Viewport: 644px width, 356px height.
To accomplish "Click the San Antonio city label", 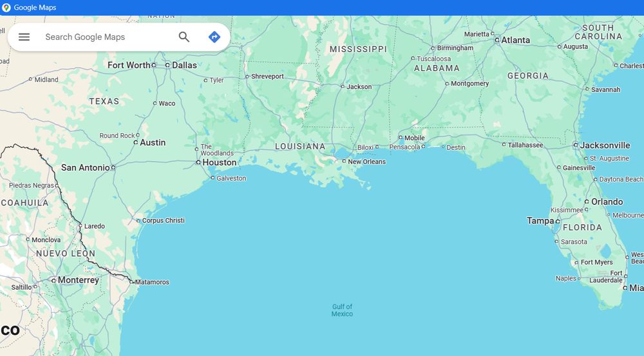I will pyautogui.click(x=86, y=167).
